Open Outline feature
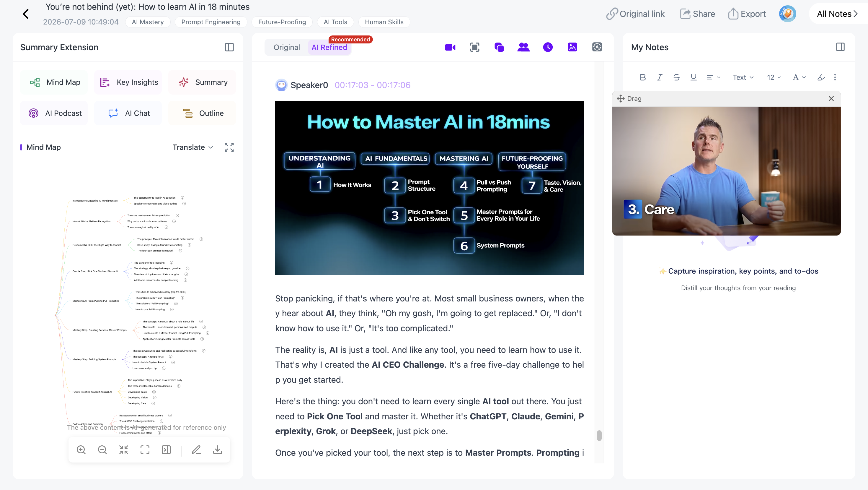The width and height of the screenshot is (868, 490). click(x=203, y=113)
